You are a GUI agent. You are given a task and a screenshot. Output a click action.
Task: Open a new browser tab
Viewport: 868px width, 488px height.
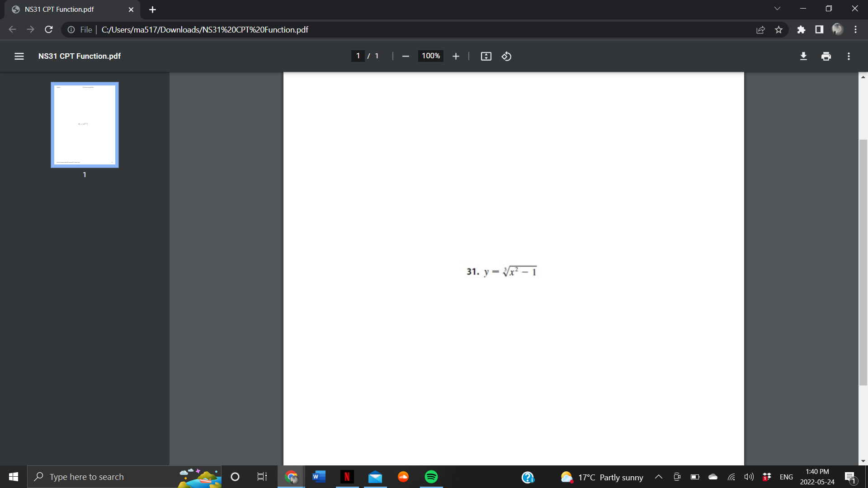tap(152, 9)
